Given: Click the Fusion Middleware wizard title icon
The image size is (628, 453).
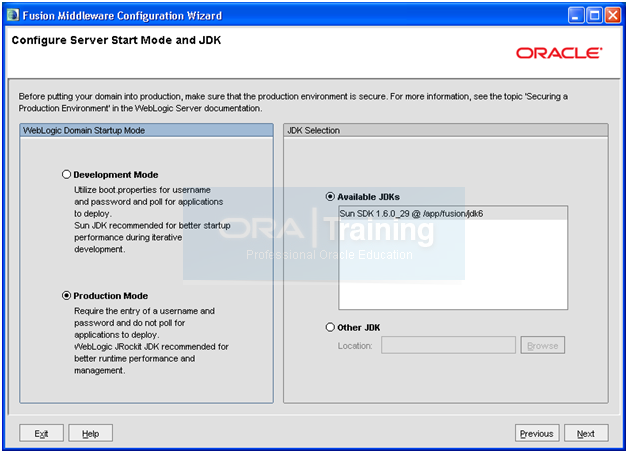Looking at the screenshot, I should click(x=13, y=15).
